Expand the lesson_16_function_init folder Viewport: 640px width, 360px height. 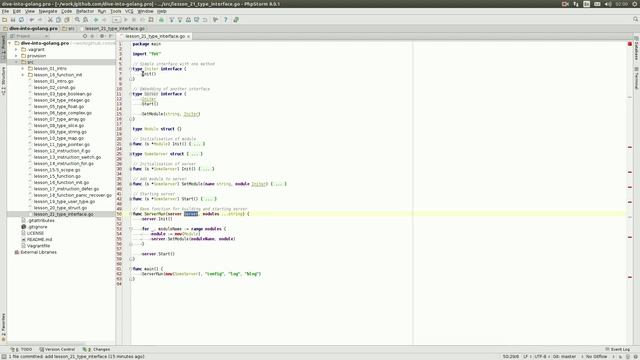click(x=23, y=75)
